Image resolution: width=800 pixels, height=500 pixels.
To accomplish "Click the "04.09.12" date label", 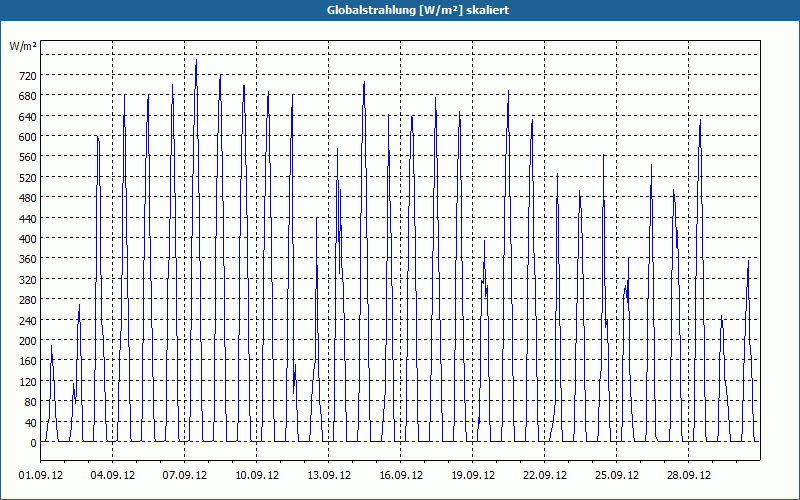I will click(113, 476).
